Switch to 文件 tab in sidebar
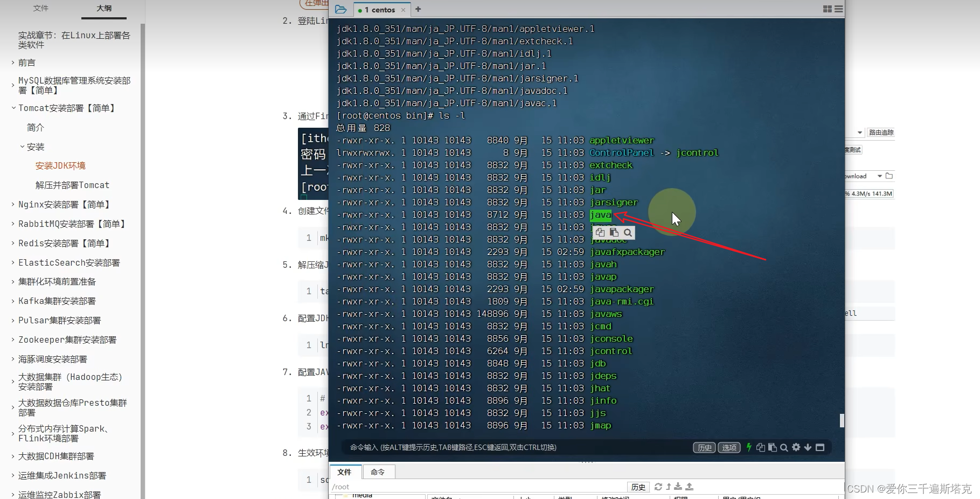 click(x=41, y=8)
